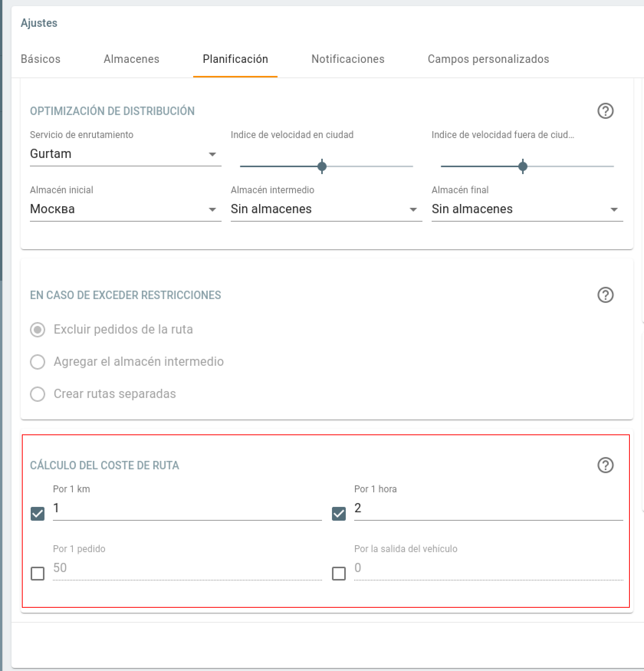Open the Almacén intermedio dropdown
This screenshot has width=644, height=671.
tap(326, 209)
